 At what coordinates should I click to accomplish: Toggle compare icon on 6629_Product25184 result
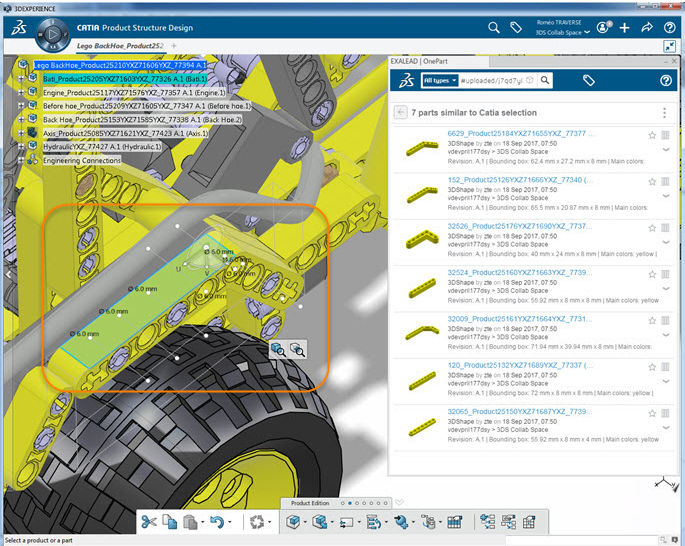[665, 135]
